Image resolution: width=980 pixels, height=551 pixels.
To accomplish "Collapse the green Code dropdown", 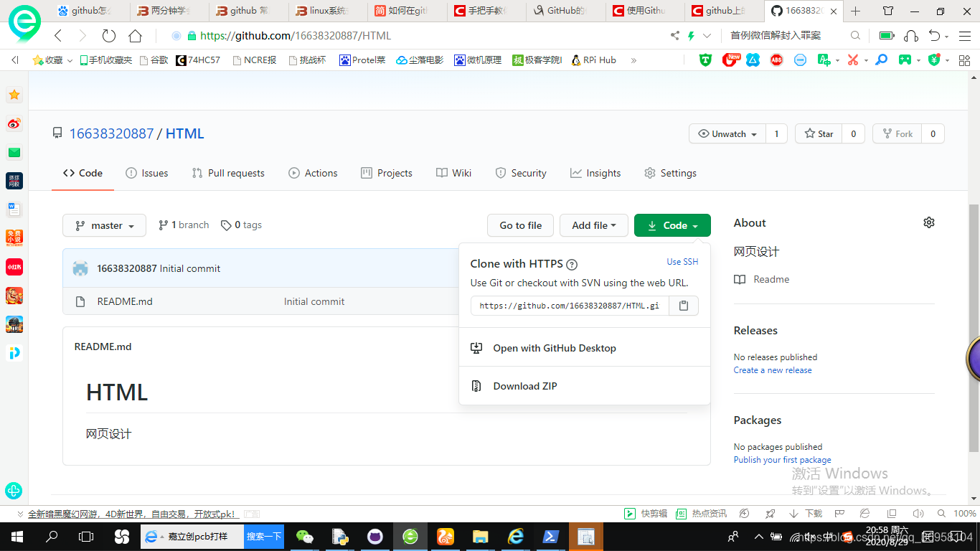I will tap(672, 225).
